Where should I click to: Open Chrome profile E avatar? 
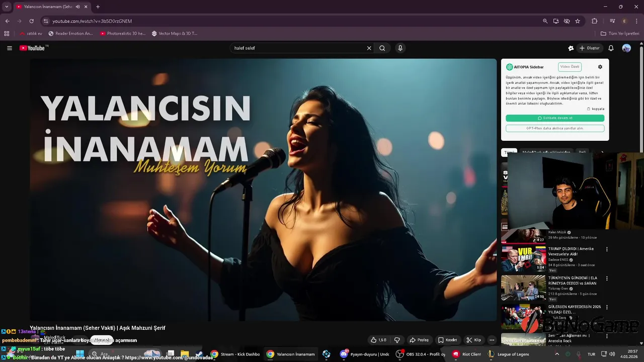[x=624, y=21]
